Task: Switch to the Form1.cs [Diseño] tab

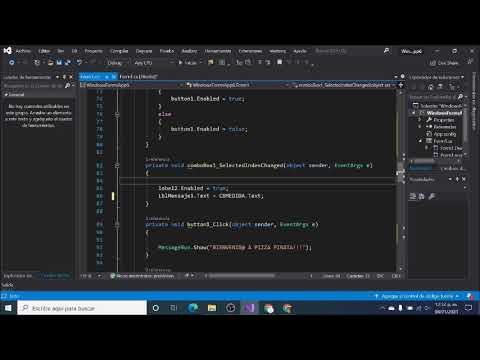Action: pyautogui.click(x=138, y=77)
